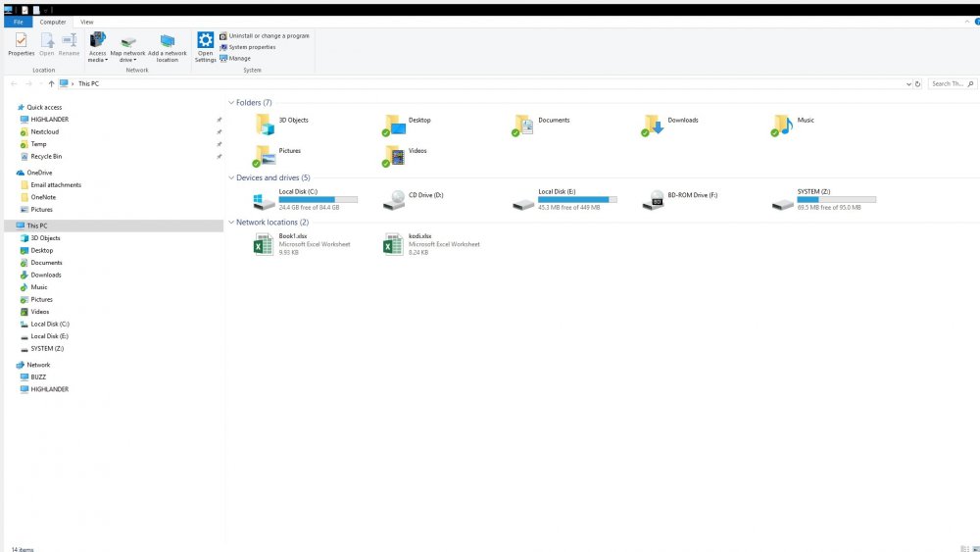Image resolution: width=980 pixels, height=552 pixels.
Task: Choose Uninstall or change a program
Action: coord(265,36)
